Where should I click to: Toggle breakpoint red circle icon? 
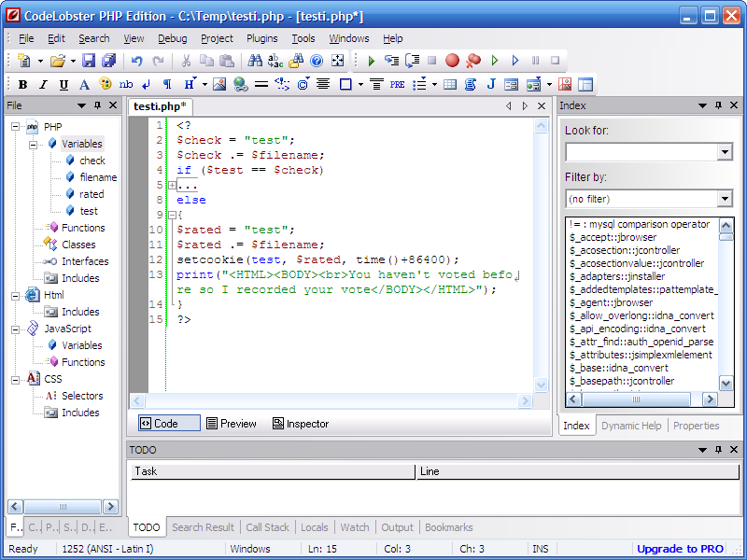point(452,61)
